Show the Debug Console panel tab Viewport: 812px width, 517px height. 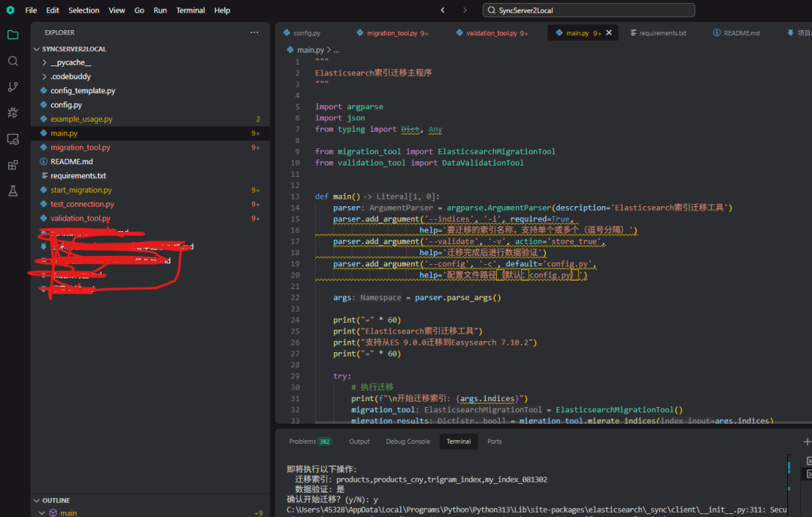pyautogui.click(x=408, y=441)
